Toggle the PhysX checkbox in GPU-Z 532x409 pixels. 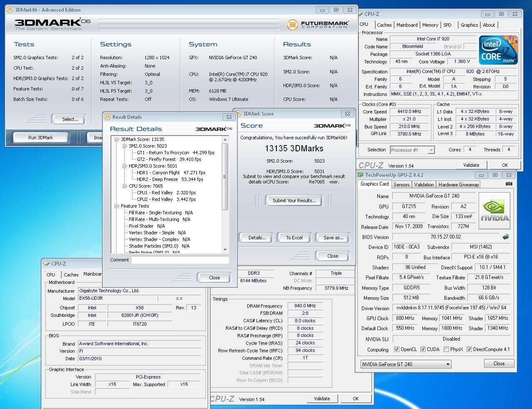pyautogui.click(x=447, y=349)
